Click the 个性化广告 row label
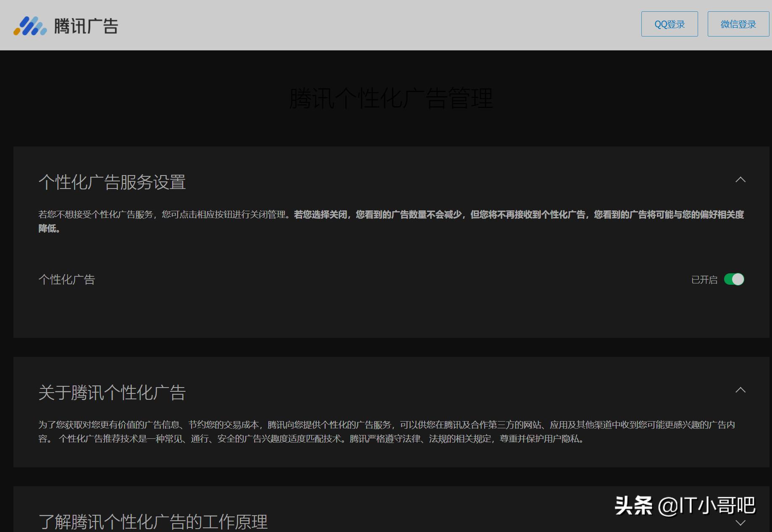This screenshot has width=772, height=532. tap(66, 279)
